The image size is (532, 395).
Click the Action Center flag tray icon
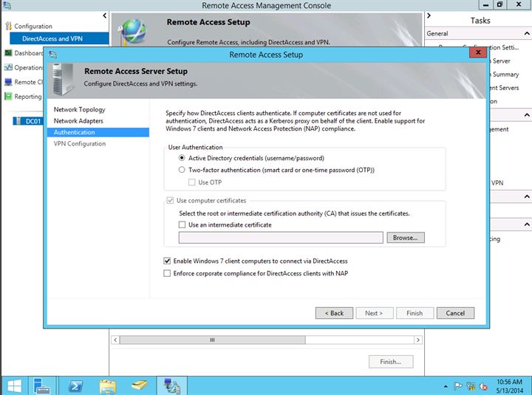(458, 386)
